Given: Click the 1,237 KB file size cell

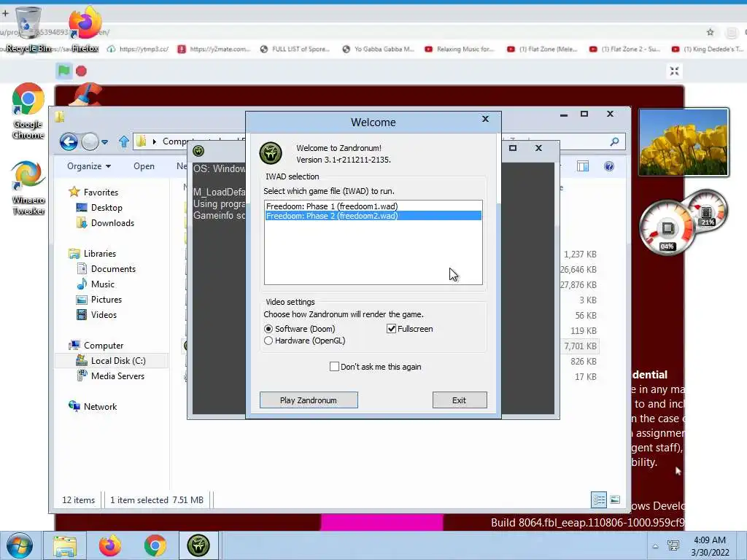Looking at the screenshot, I should pyautogui.click(x=580, y=254).
